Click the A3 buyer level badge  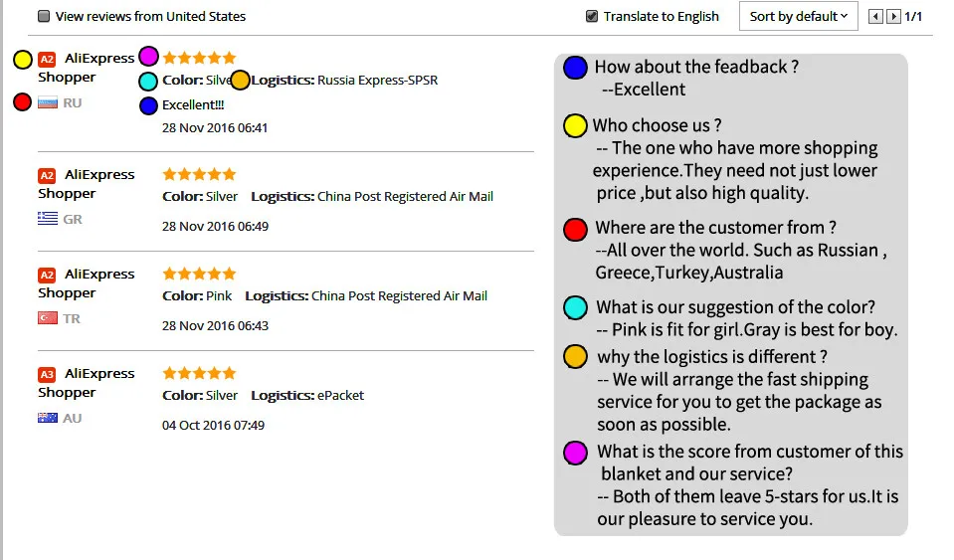(x=47, y=375)
